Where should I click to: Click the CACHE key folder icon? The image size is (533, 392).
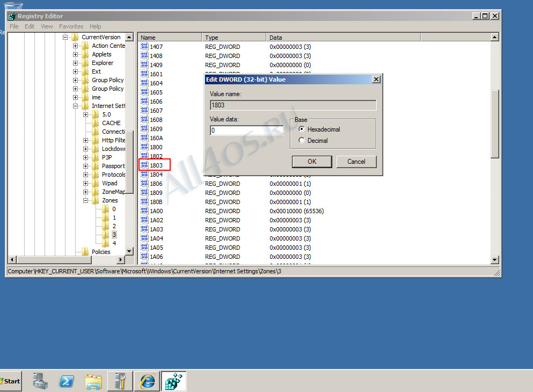[x=96, y=123]
